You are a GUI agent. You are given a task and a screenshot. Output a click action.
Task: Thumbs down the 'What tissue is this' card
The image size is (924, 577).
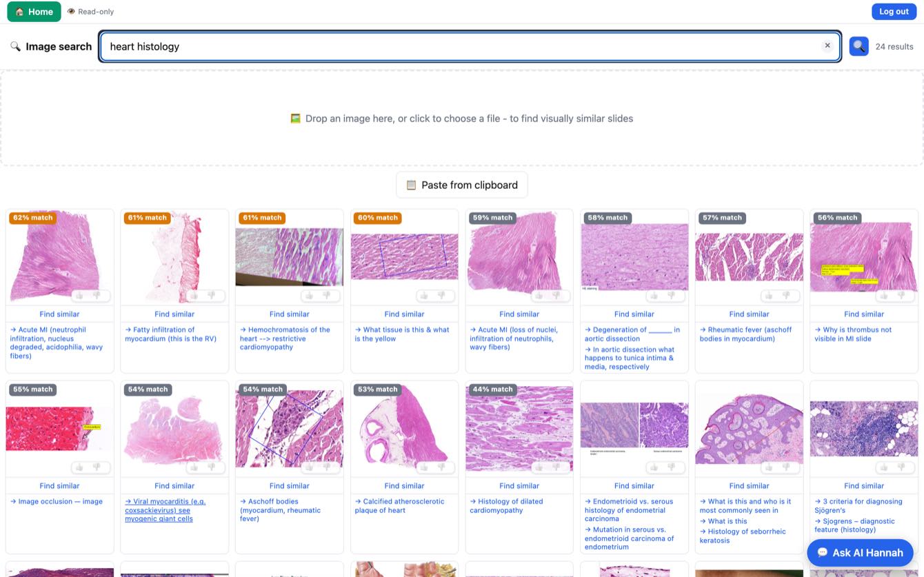click(x=441, y=296)
